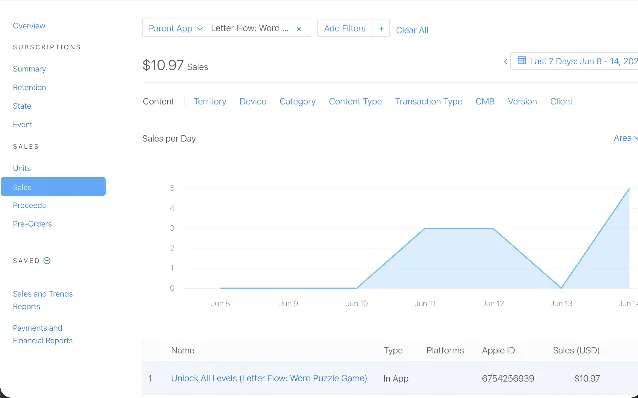638x398 pixels.
Task: Select the Content tab
Action: [x=158, y=101]
